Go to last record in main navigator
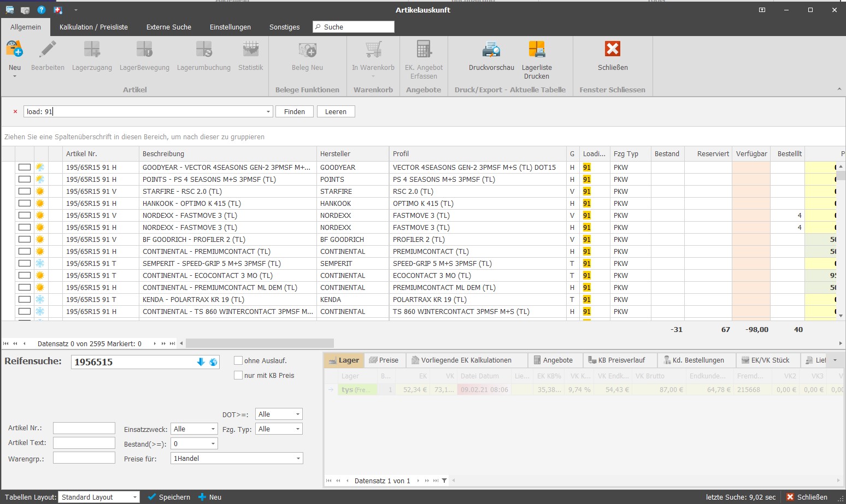The image size is (846, 504). [x=172, y=343]
